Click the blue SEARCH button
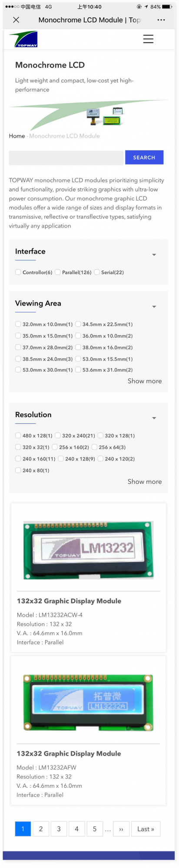 [144, 158]
